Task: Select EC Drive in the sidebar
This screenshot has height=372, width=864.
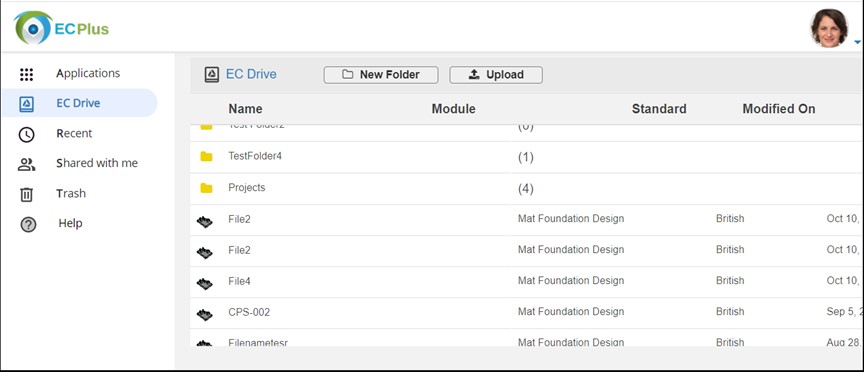Action: [78, 103]
